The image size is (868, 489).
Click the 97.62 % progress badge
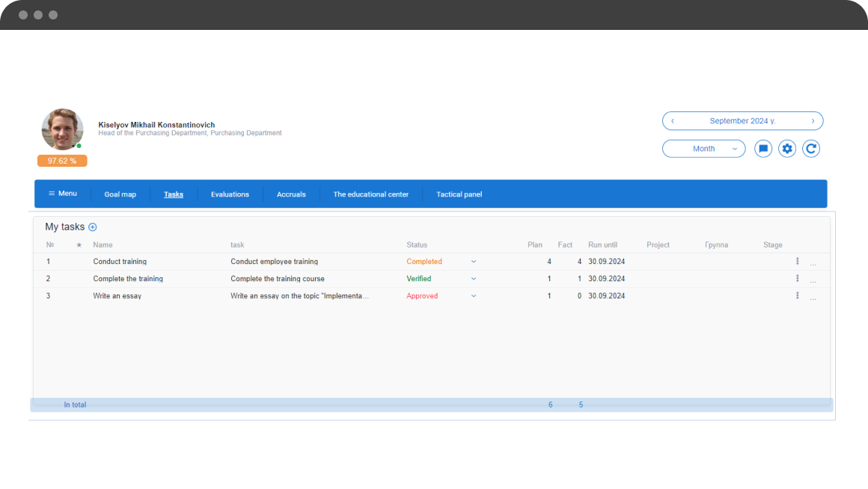[62, 161]
